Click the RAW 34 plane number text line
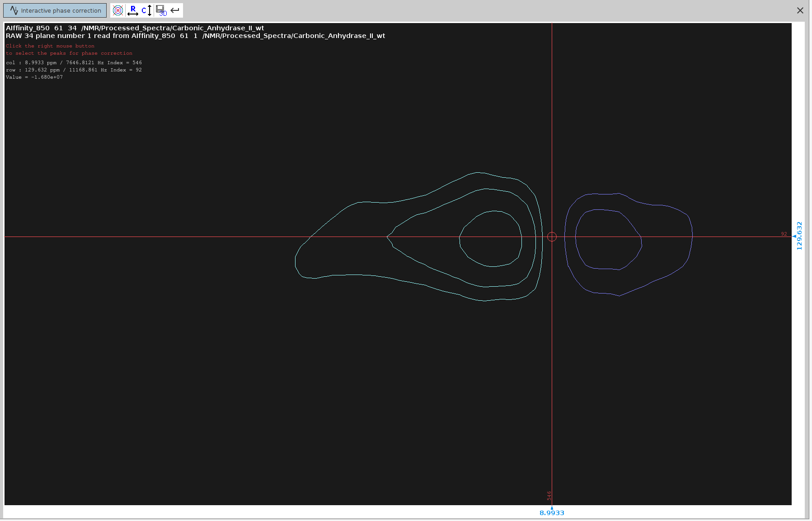This screenshot has width=812, height=521. click(x=195, y=36)
